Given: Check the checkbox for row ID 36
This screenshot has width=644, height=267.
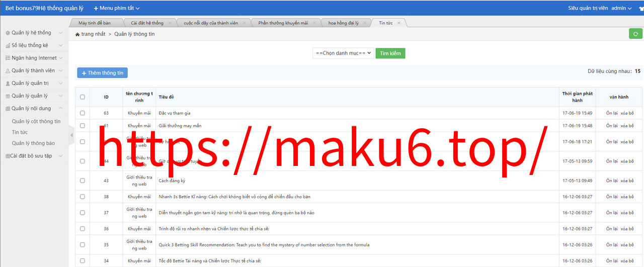Looking at the screenshot, I should tap(83, 229).
